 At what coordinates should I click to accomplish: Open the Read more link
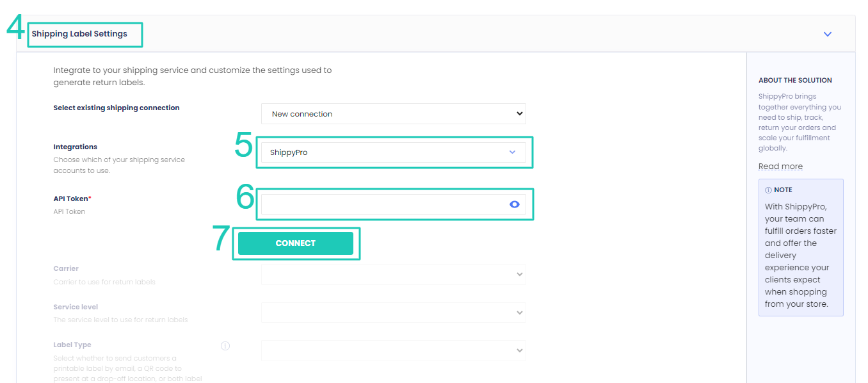coord(780,167)
